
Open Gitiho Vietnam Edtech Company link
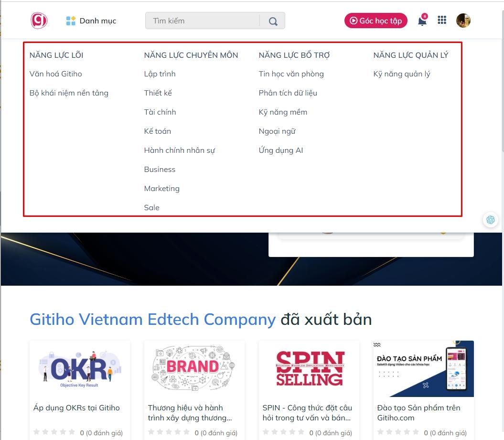tap(153, 320)
